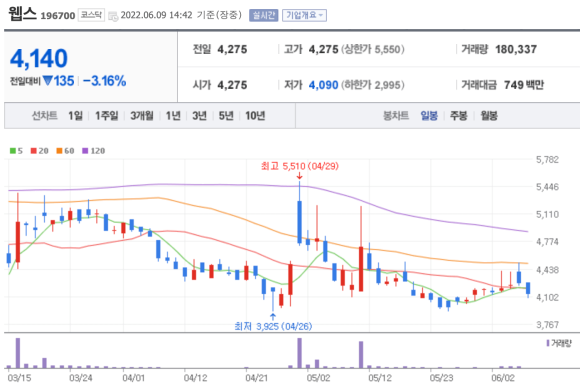Switch line chart to 1년

tap(173, 116)
